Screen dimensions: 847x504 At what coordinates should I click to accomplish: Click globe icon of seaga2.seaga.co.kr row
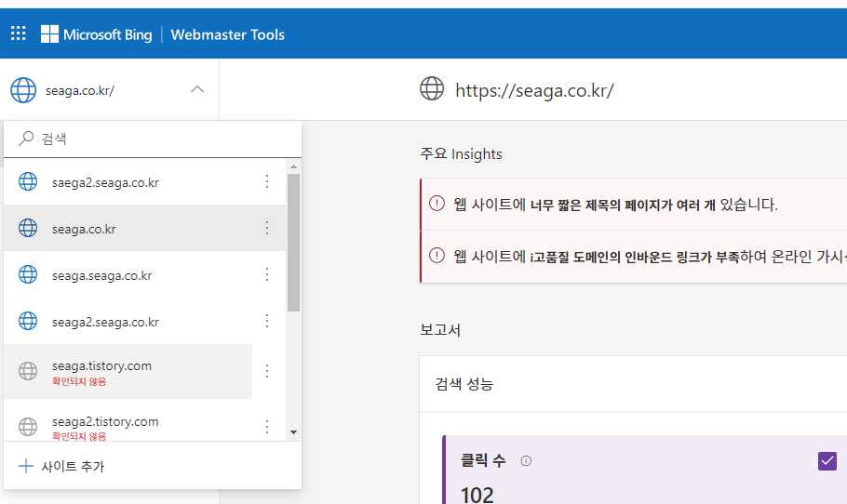(x=28, y=321)
